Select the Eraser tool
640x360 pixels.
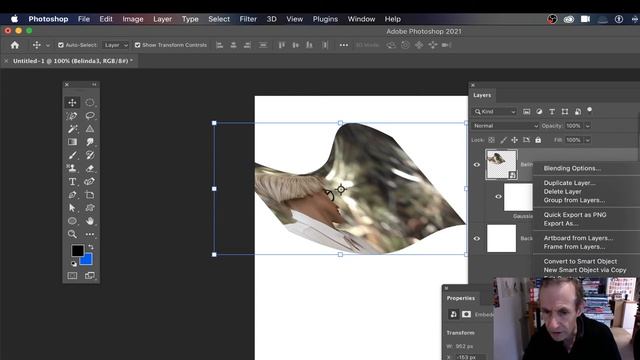click(90, 168)
